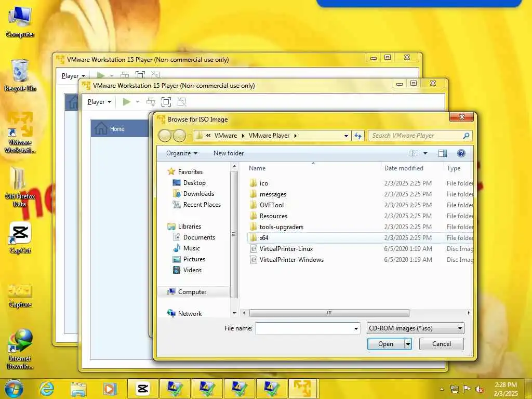Viewport: 532px width, 399px height.
Task: Select VirtualPrinter-Linux disc image
Action: [286, 249]
